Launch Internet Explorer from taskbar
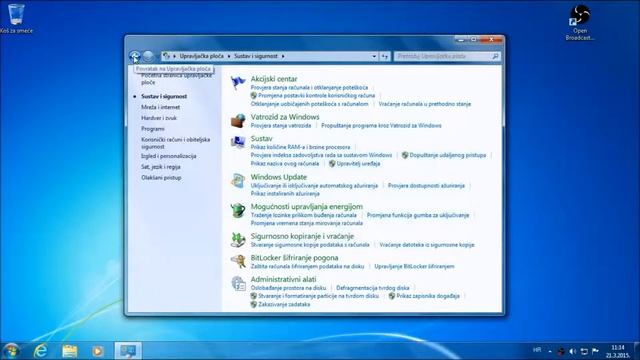This screenshot has height=360, width=640. click(x=40, y=351)
